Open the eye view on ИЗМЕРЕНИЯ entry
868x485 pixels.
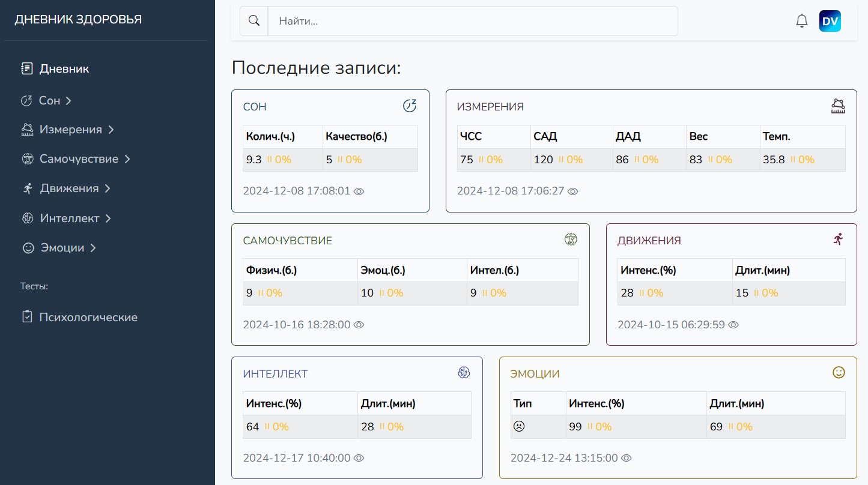(572, 191)
